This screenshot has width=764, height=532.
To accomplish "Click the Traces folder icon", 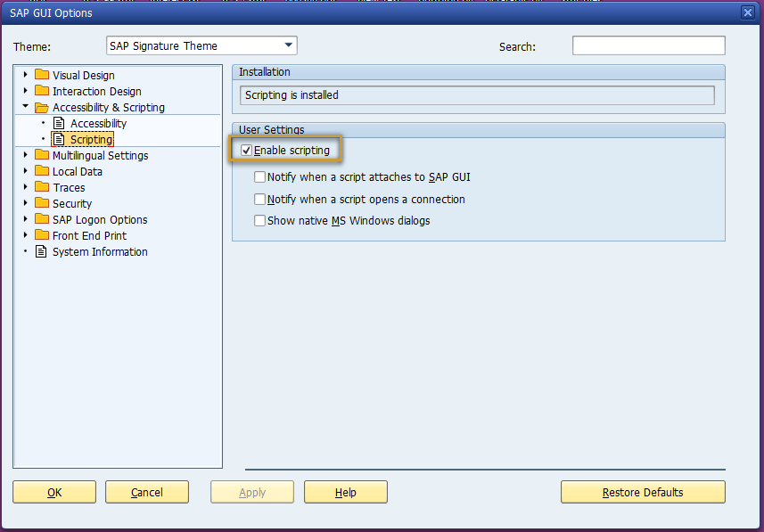I will pyautogui.click(x=42, y=187).
